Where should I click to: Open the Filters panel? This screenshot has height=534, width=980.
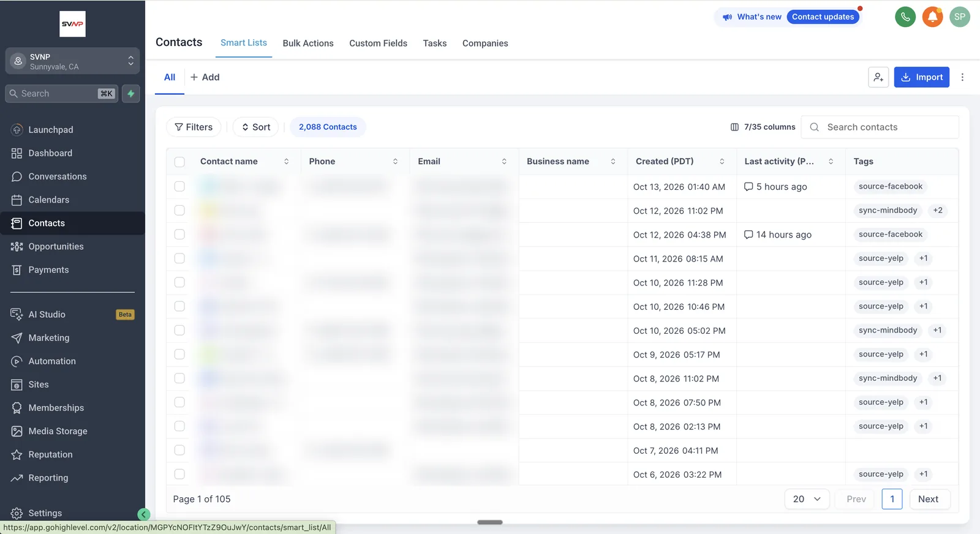194,127
